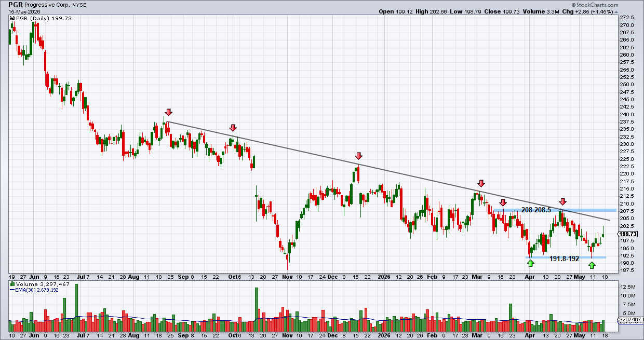This screenshot has height=340, width=644.
Task: Click the candlestick icon beside PGR (Daily)
Action: [12, 18]
